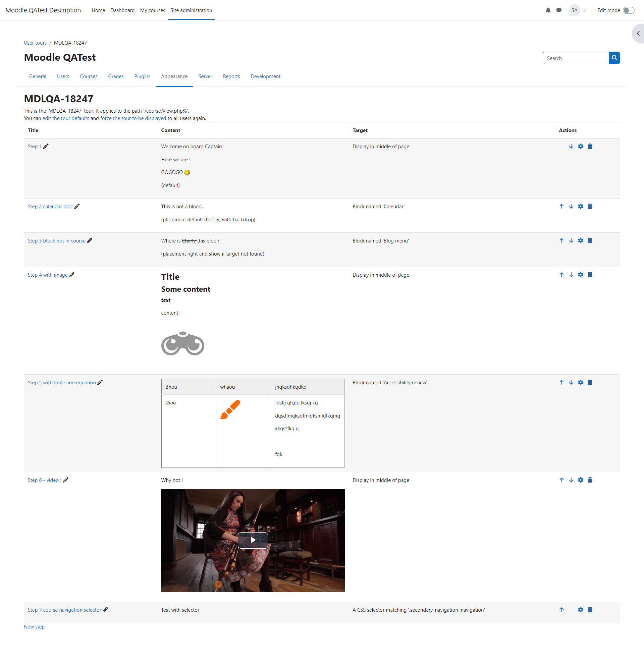Open settings gear for Step 6 video
Viewport: 644px width, 660px height.
pyautogui.click(x=580, y=480)
